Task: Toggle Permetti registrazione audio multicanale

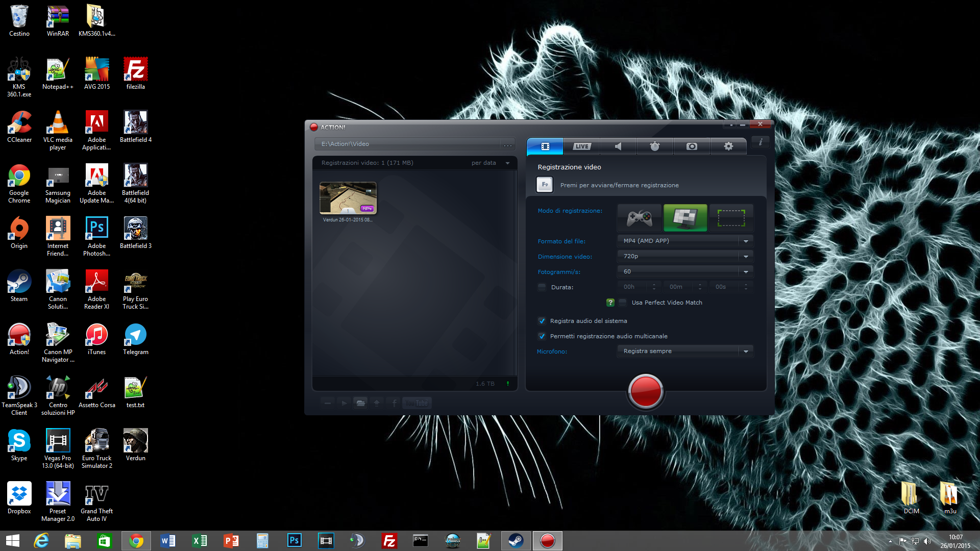Action: click(542, 336)
